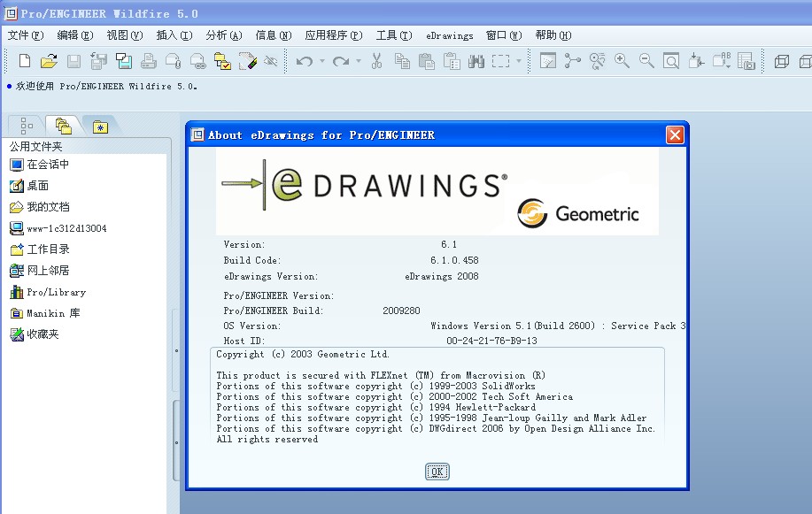Viewport: 812px width, 514px height.
Task: Click the Save a Copy icon
Action: click(98, 61)
